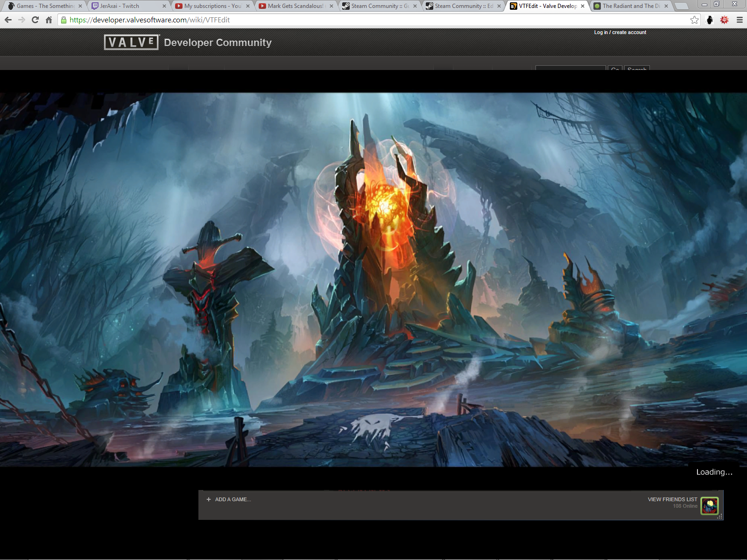Click ADD A GAME... in Steam overlay
Viewport: 747px width, 560px height.
point(233,499)
